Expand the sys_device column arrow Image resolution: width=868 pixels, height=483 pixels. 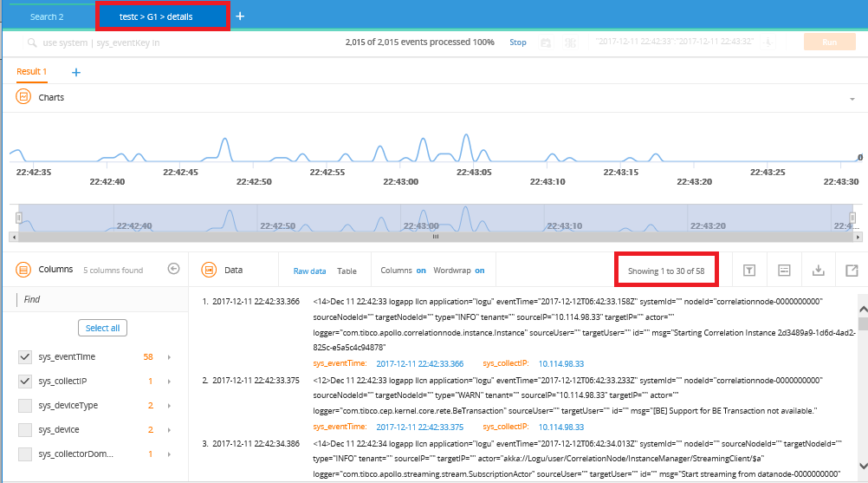pyautogui.click(x=169, y=429)
